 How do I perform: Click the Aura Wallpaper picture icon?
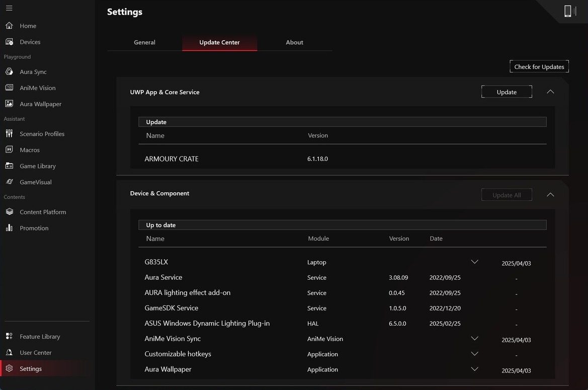point(10,104)
